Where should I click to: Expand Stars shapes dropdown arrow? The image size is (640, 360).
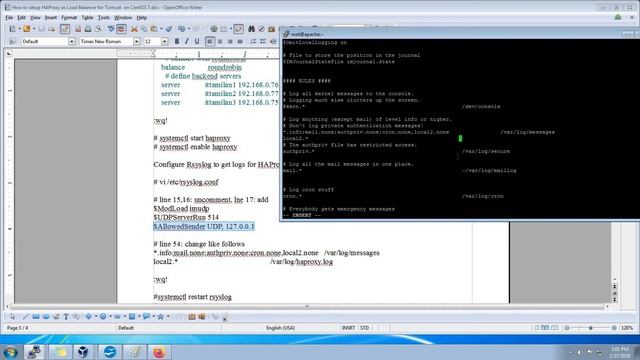(168, 316)
